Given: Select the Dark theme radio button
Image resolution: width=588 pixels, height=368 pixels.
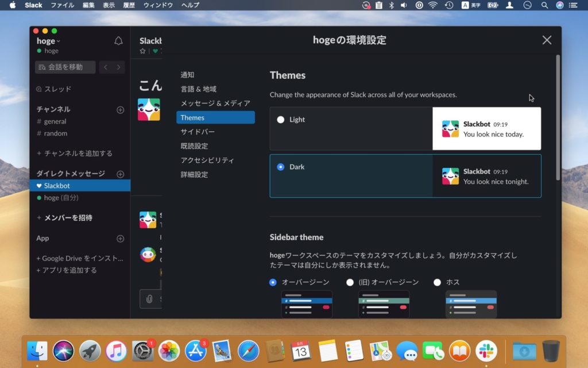Looking at the screenshot, I should pyautogui.click(x=280, y=167).
